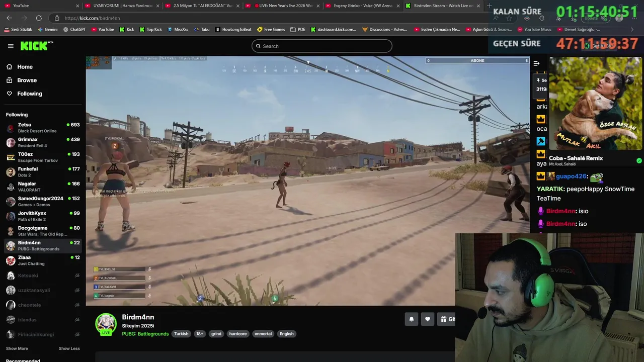Click the Gift subs button
This screenshot has height=362, width=644.
[x=447, y=319]
